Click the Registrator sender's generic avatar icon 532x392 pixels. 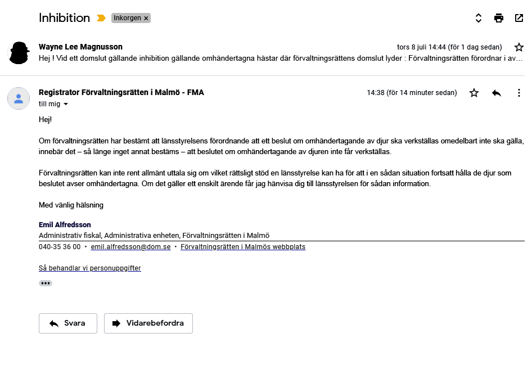(19, 98)
